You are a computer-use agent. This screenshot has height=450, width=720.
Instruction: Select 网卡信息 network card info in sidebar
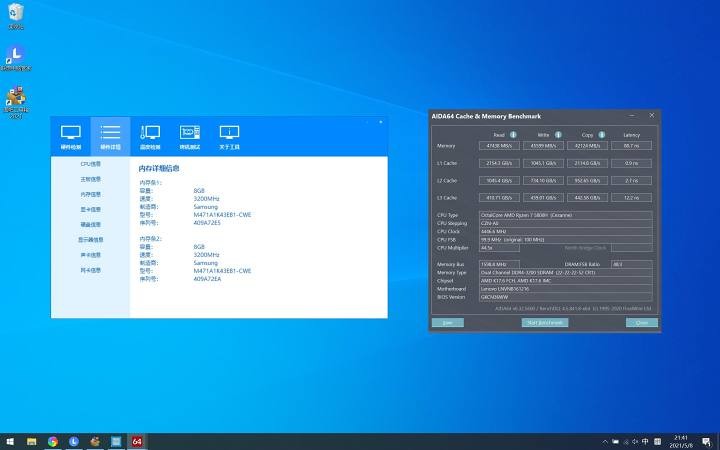tap(90, 270)
